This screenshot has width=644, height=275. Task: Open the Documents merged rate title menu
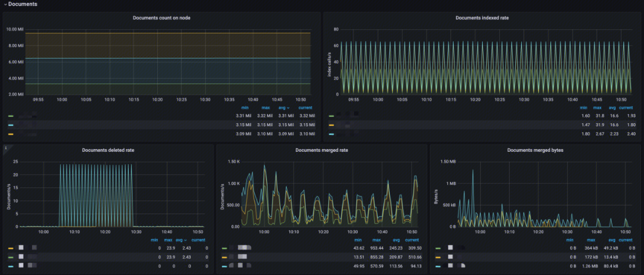(321, 150)
